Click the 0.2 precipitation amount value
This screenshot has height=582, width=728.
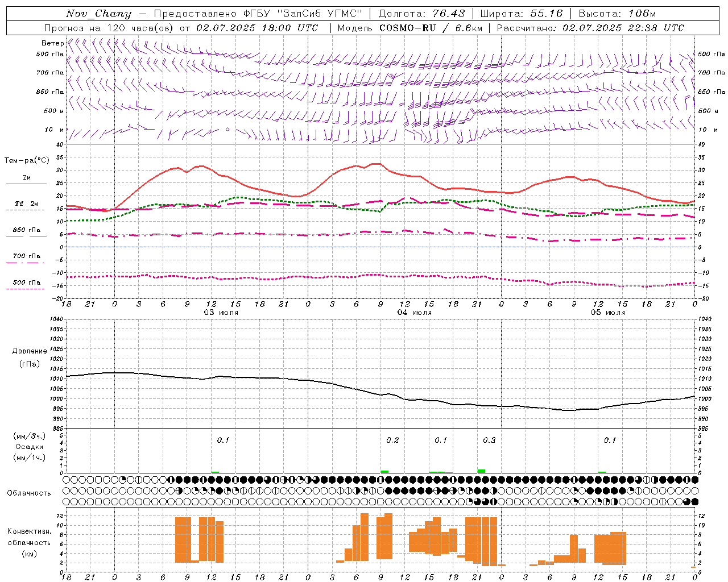[x=392, y=440]
